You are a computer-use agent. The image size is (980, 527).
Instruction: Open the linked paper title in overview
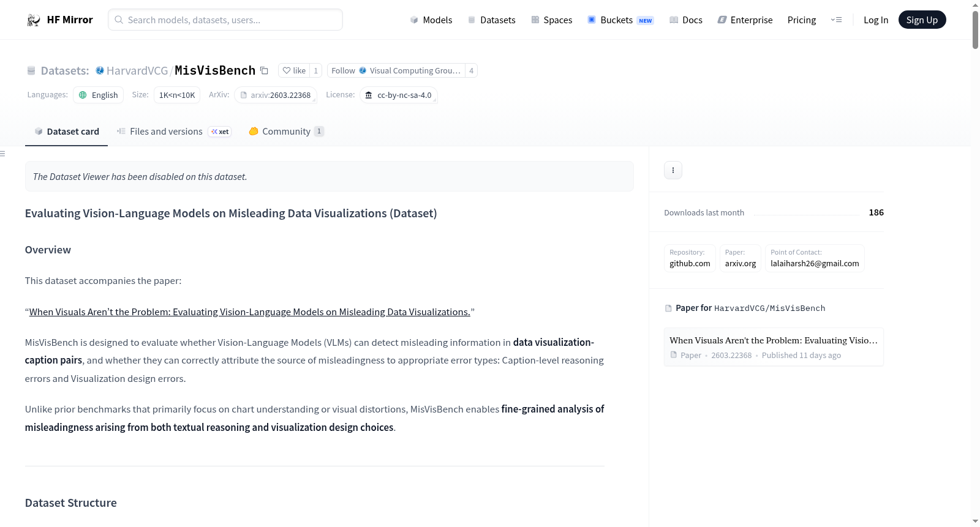[250, 312]
